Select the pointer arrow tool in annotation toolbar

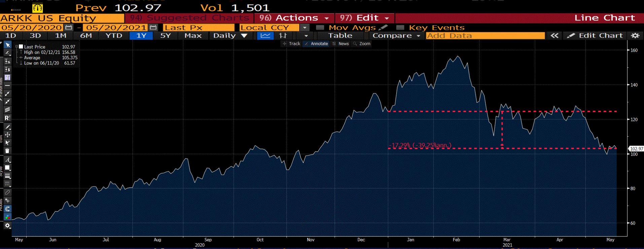tap(7, 45)
